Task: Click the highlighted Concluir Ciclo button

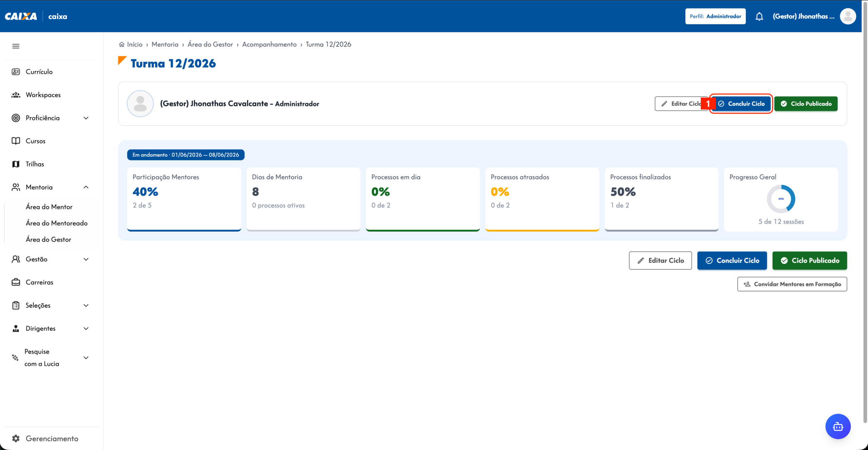Action: [x=741, y=104]
